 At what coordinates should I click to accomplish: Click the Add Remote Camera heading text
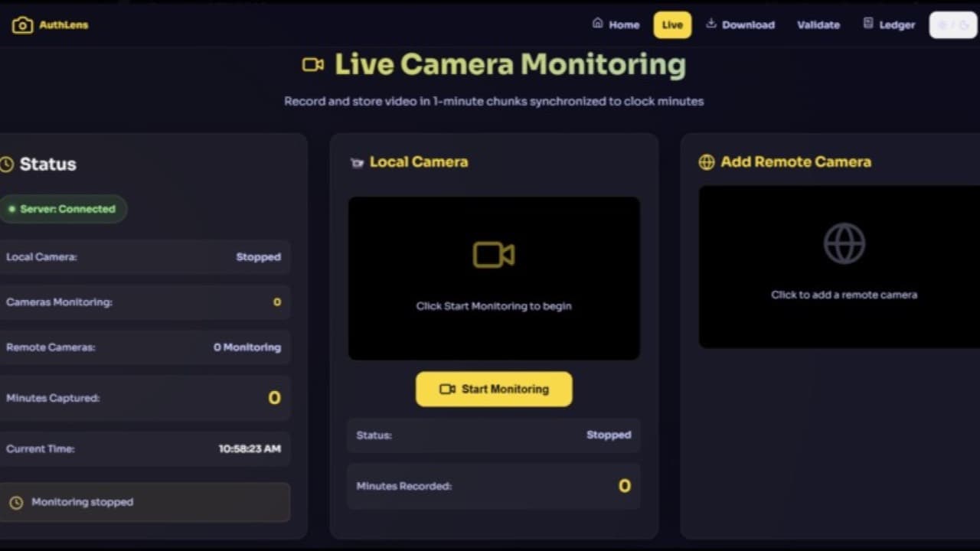(795, 162)
